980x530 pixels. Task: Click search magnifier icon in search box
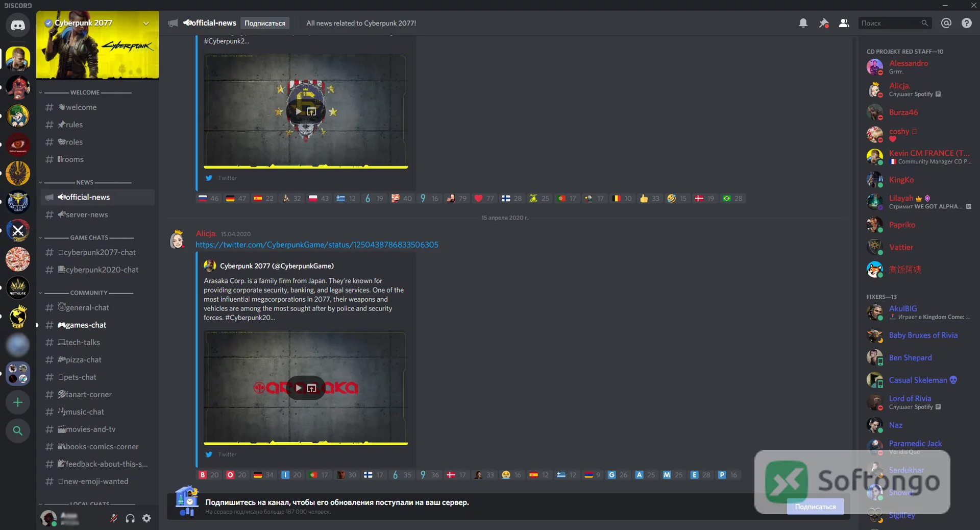pyautogui.click(x=924, y=23)
